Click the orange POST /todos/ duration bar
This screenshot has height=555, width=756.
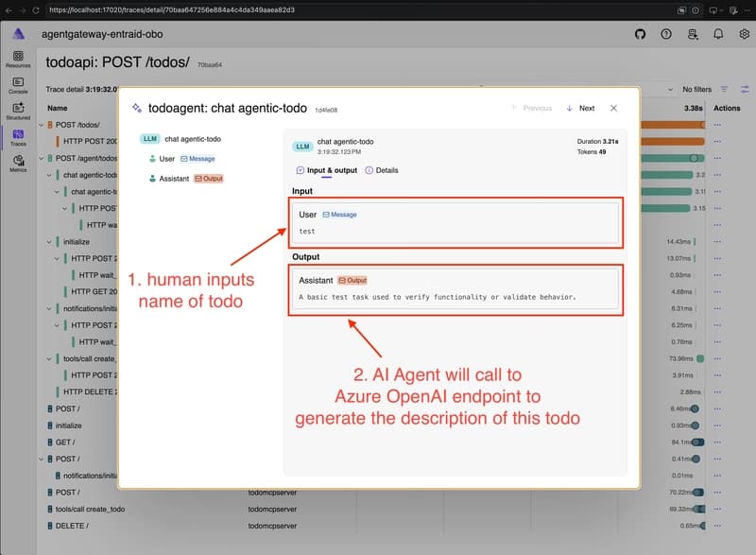point(673,125)
